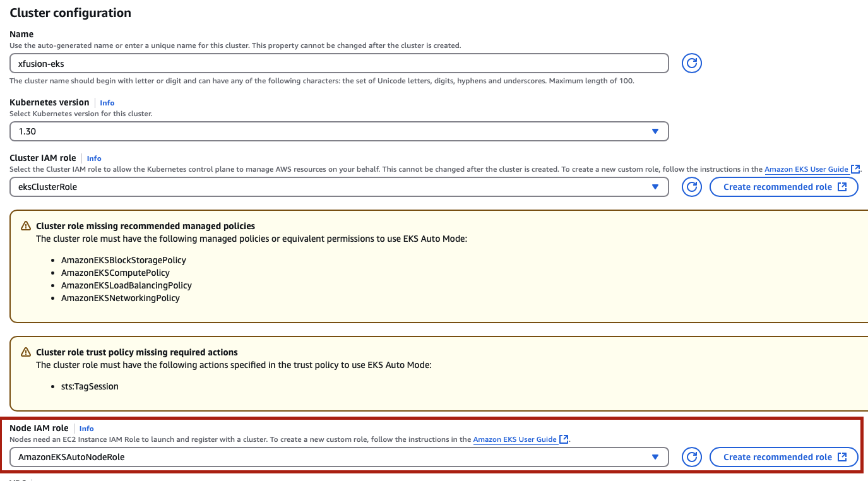Open Info link next to Node IAM role
This screenshot has height=481, width=868.
pos(86,429)
